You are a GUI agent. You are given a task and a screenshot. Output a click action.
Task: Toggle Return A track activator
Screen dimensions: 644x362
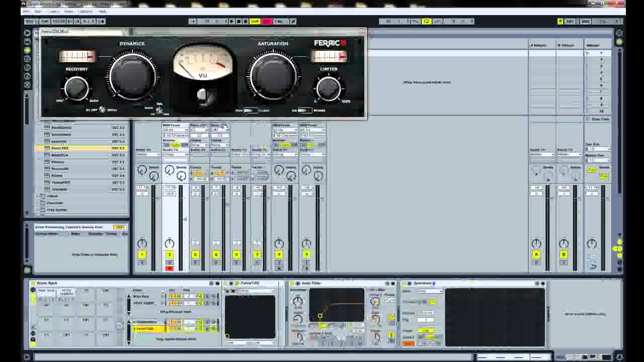[x=536, y=254]
